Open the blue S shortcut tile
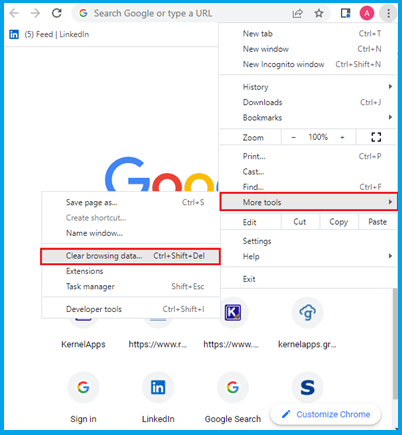 coord(307,387)
